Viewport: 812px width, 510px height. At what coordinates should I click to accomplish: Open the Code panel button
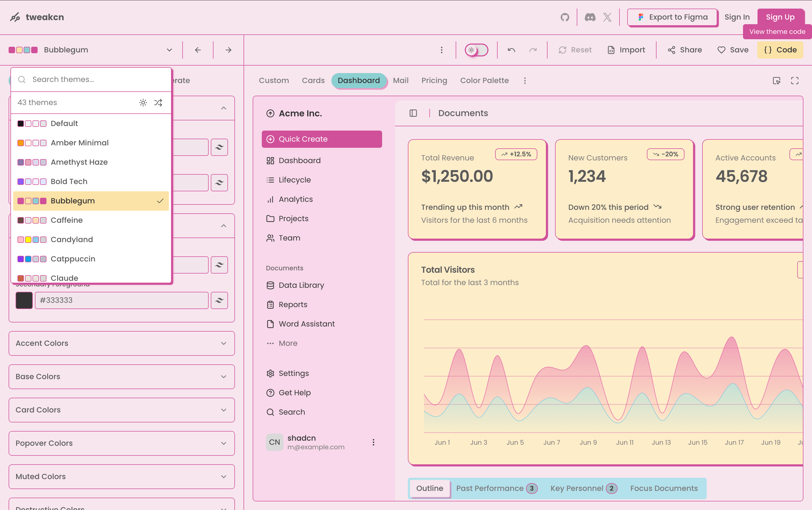pos(780,50)
